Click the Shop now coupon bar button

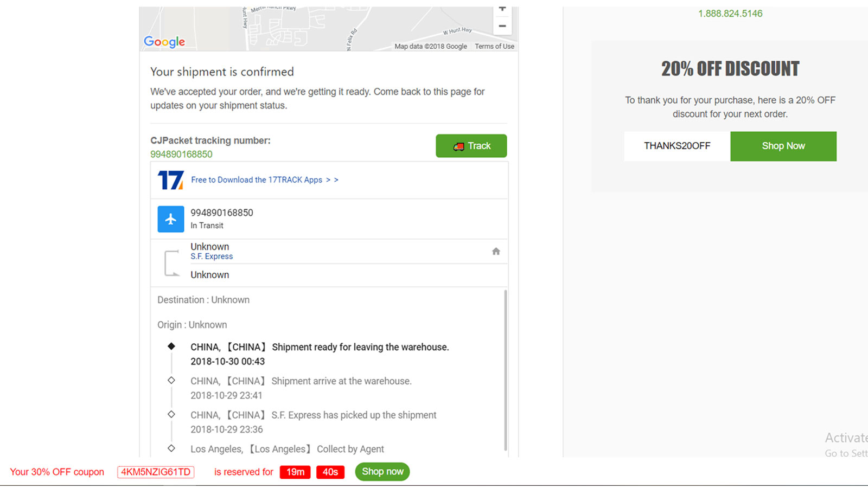coord(382,472)
